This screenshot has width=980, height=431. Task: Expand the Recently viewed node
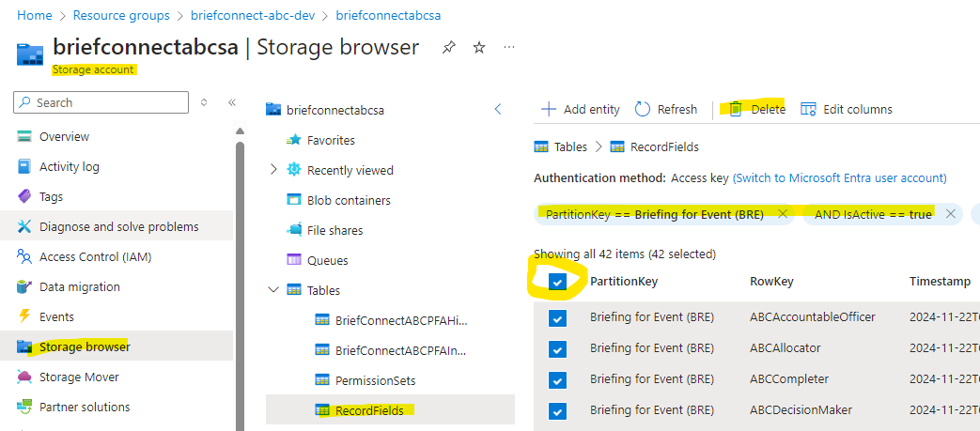[x=273, y=170]
